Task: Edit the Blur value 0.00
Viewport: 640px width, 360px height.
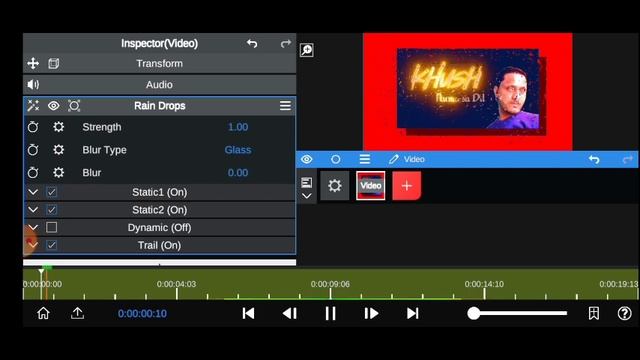Action: pos(238,173)
